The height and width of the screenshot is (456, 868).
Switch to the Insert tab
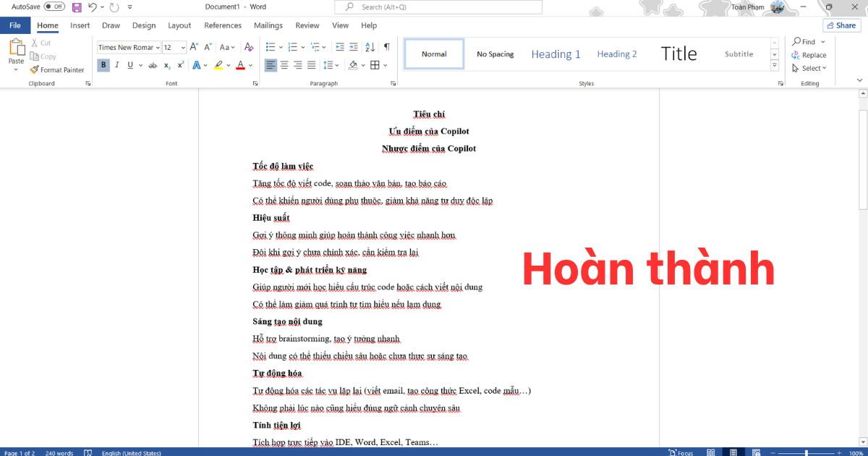[80, 25]
